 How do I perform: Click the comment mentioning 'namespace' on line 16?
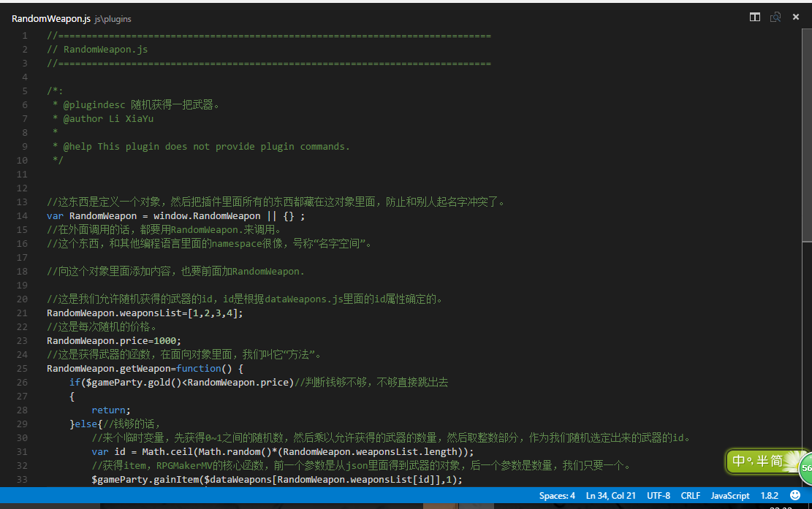click(x=209, y=244)
